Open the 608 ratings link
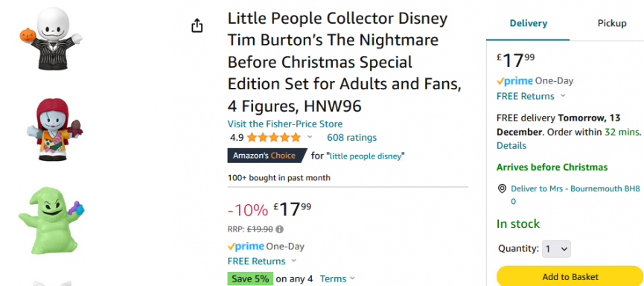644x286 pixels. 351,137
